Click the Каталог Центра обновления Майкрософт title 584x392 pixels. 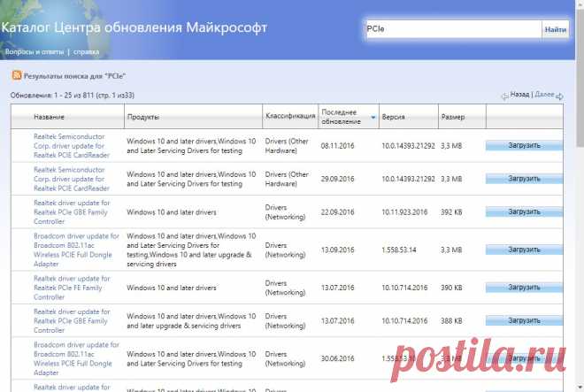click(x=134, y=27)
